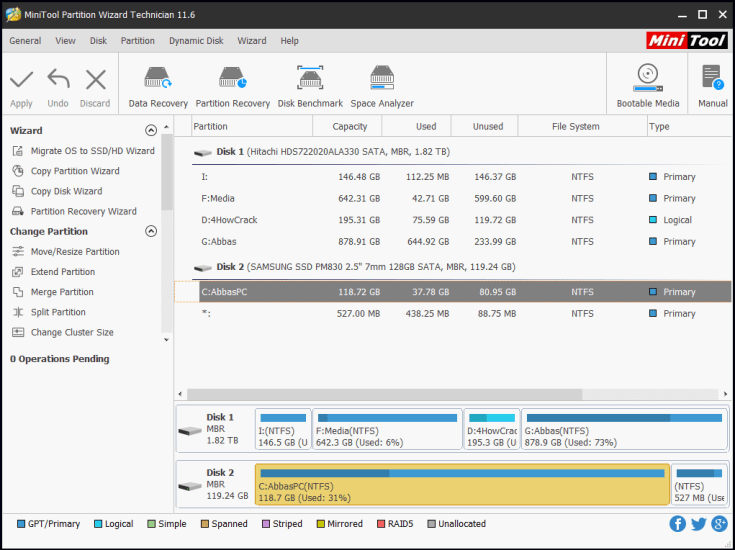Select F:Media(NTFS) block in disk map
The height and width of the screenshot is (550, 735).
click(x=387, y=429)
